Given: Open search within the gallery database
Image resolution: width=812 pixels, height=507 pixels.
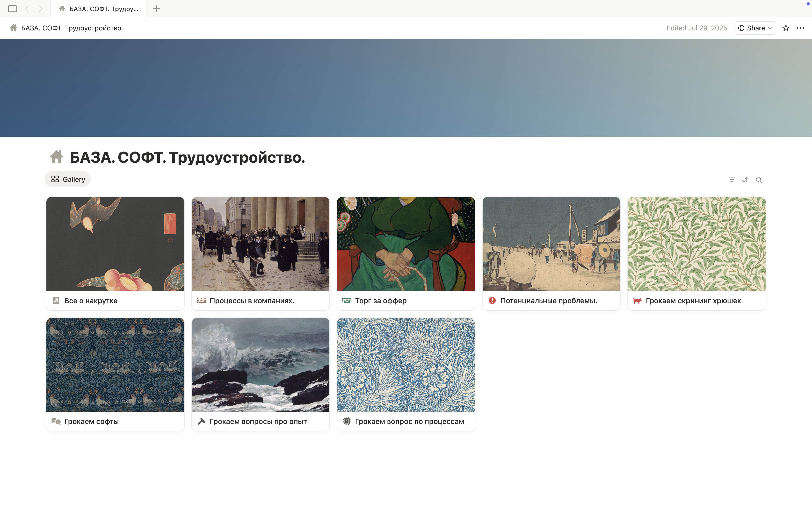Looking at the screenshot, I should pyautogui.click(x=759, y=180).
